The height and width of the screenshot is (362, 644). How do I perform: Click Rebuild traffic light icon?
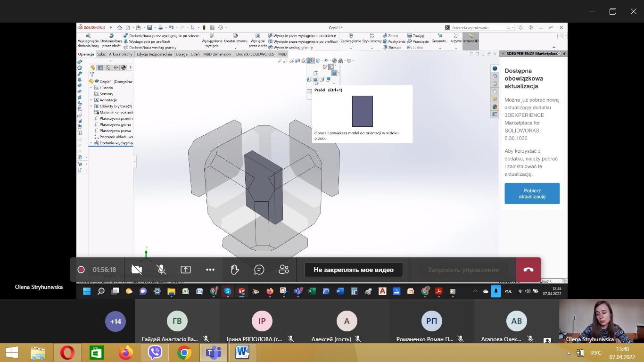click(x=204, y=27)
